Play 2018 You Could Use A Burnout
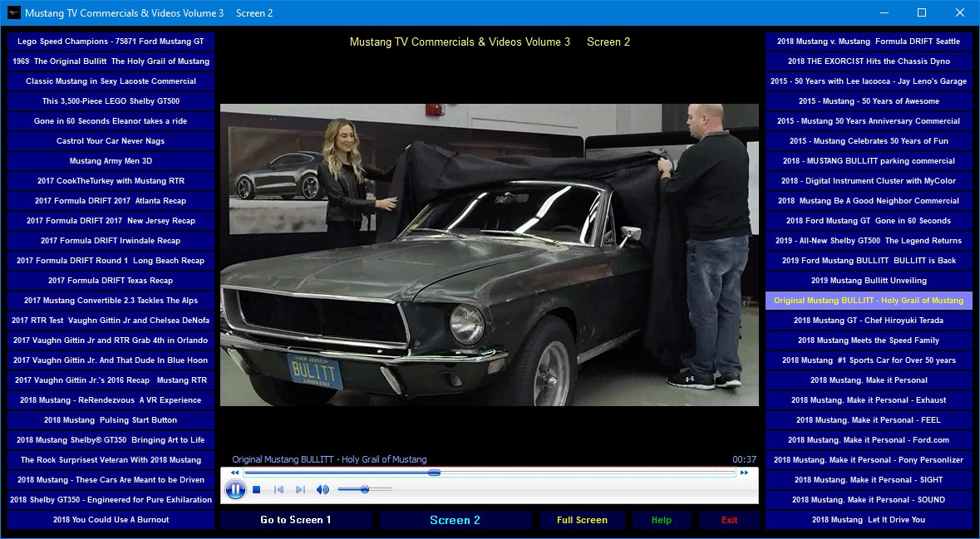This screenshot has height=539, width=980. pyautogui.click(x=111, y=520)
